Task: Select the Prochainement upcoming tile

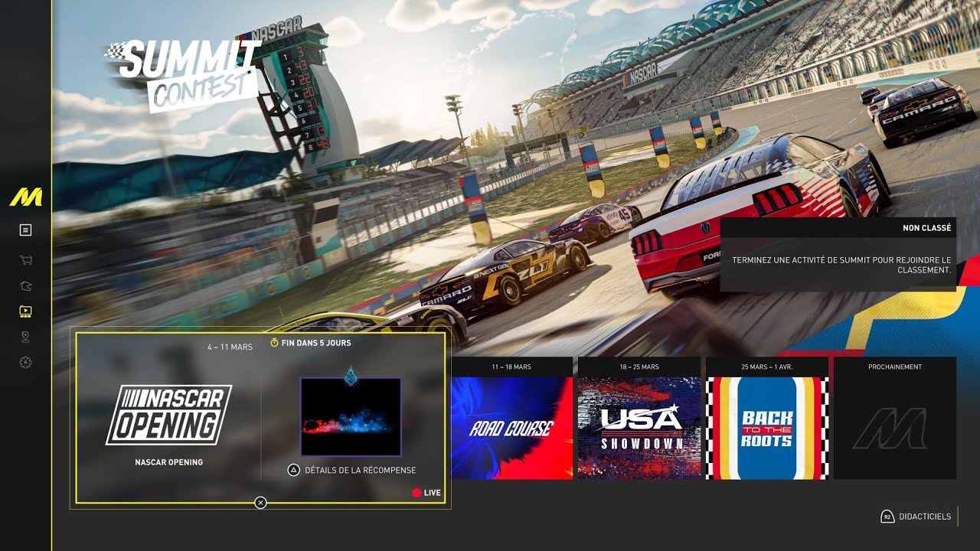Action: click(895, 418)
